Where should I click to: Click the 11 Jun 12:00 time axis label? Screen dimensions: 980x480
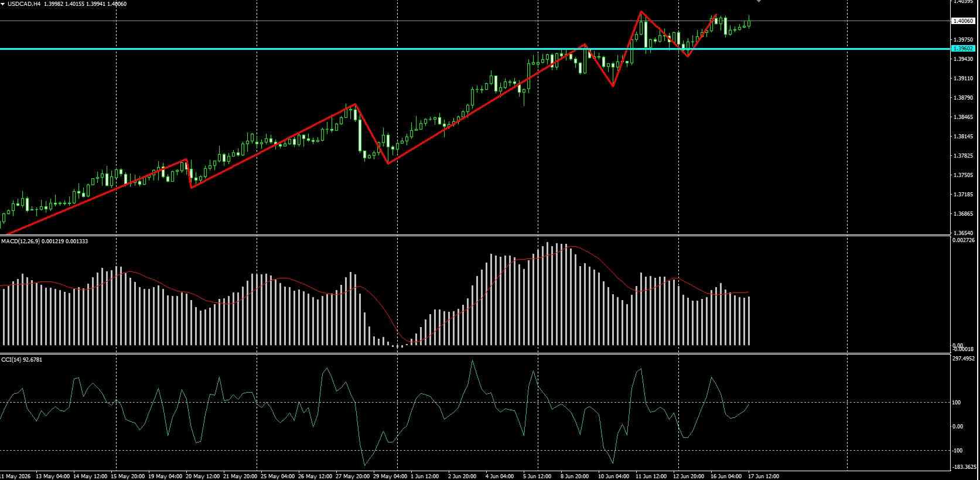(x=651, y=476)
